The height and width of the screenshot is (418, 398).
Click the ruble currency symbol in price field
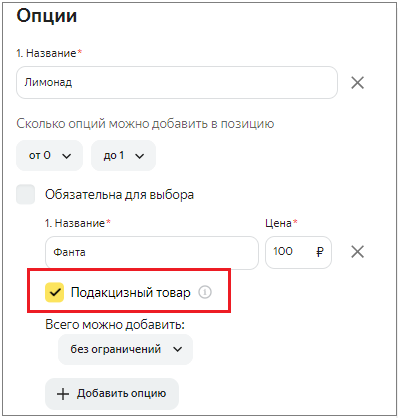pos(319,252)
